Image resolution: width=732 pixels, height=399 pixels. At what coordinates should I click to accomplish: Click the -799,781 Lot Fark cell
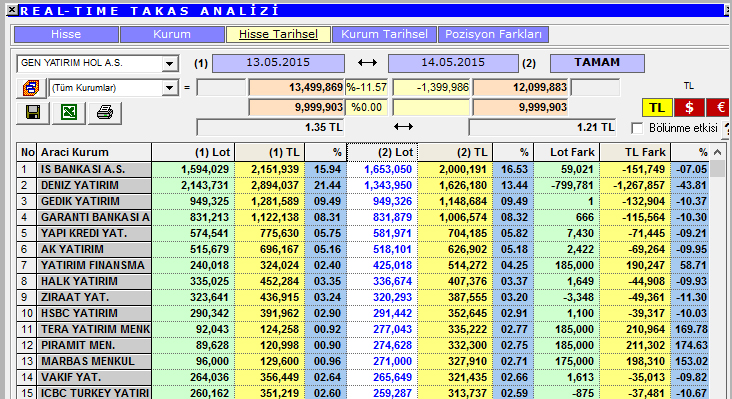pyautogui.click(x=566, y=185)
